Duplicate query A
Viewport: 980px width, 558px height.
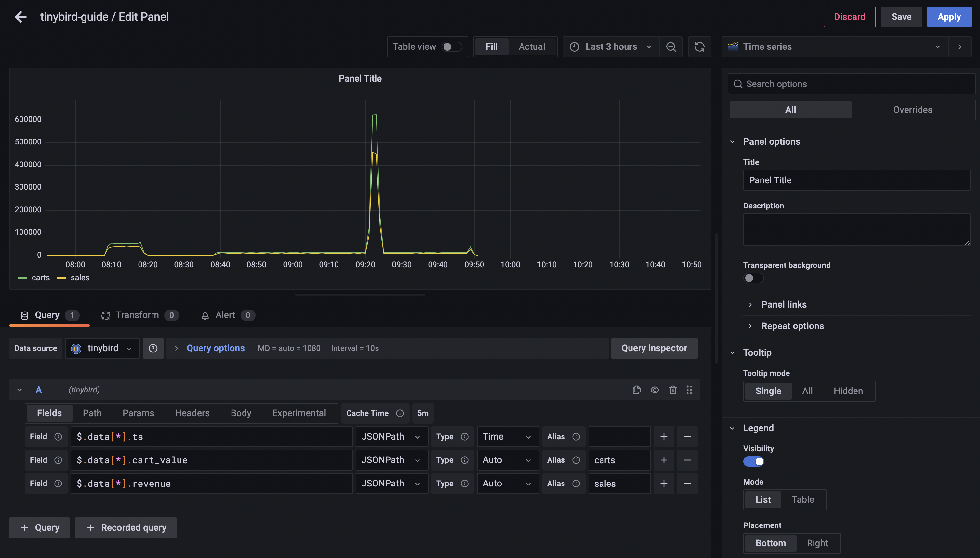pyautogui.click(x=636, y=390)
